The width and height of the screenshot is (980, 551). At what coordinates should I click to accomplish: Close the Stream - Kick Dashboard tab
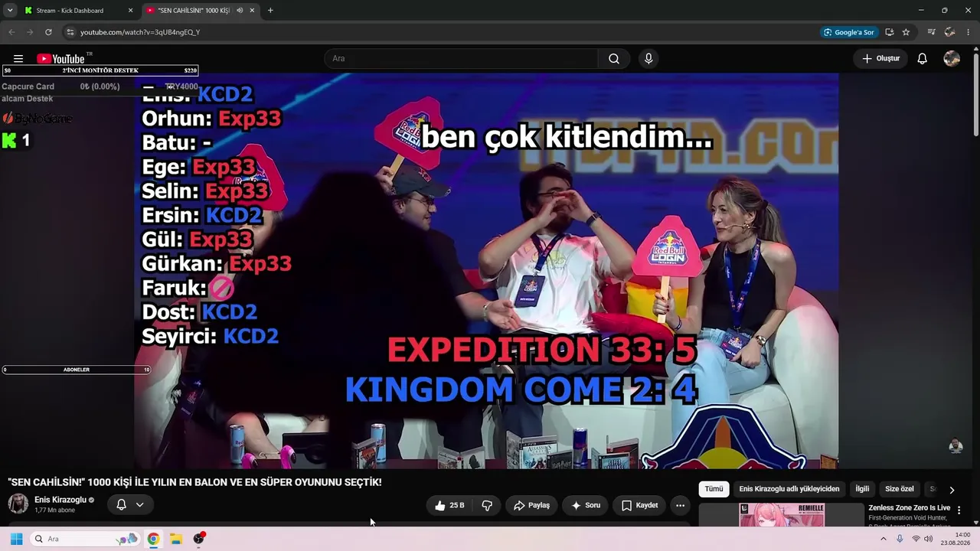coord(130,11)
